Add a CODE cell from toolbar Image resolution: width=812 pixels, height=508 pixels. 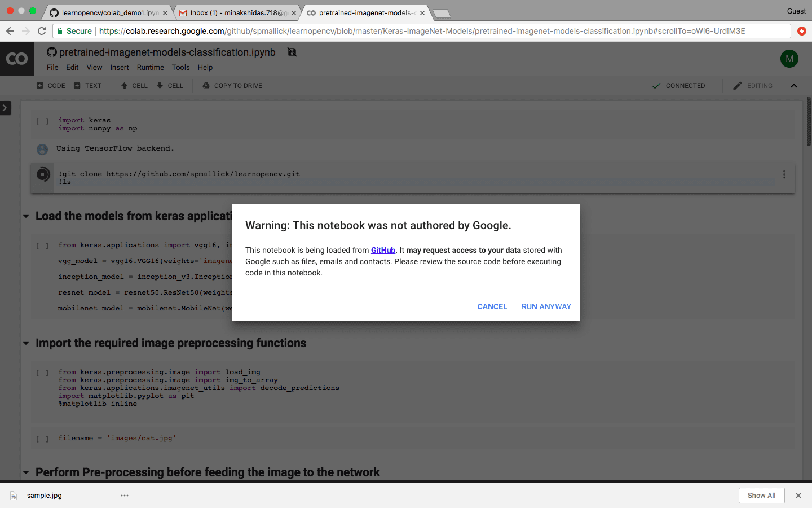coord(51,86)
